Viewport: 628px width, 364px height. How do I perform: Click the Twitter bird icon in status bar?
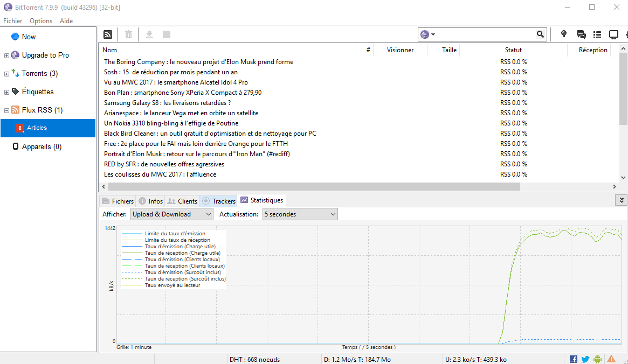[585, 359]
